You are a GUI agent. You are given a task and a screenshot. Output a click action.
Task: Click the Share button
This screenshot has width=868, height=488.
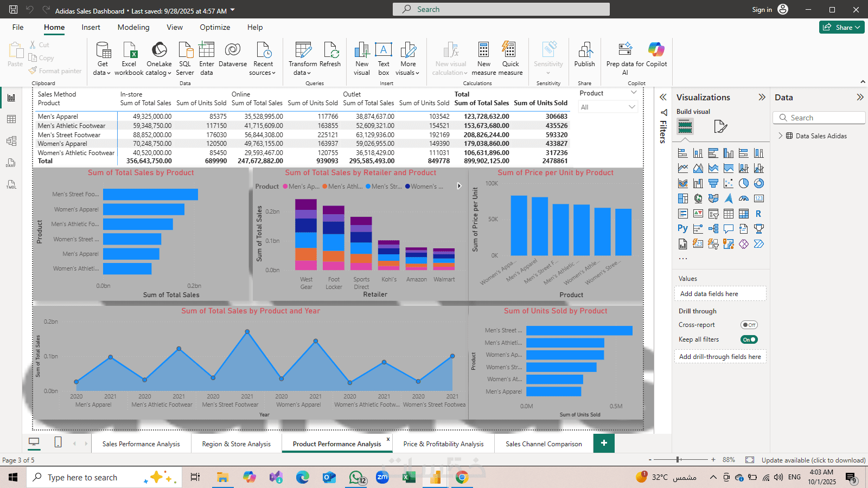[x=841, y=27]
